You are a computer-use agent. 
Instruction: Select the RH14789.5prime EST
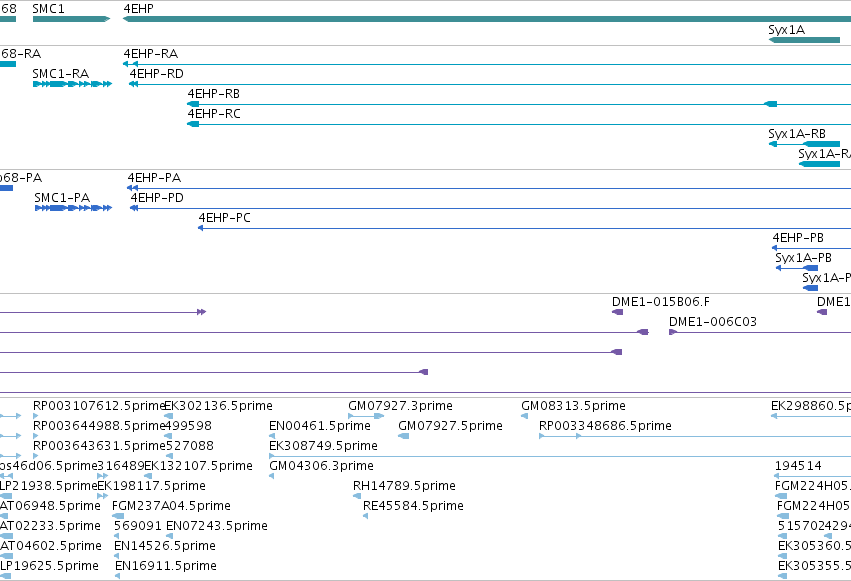[x=356, y=496]
